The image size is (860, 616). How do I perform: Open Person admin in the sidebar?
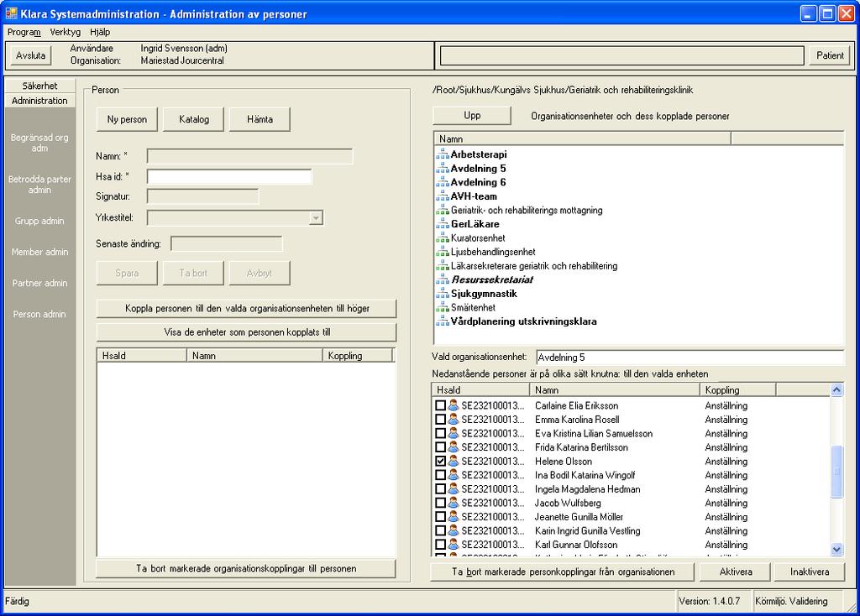pyautogui.click(x=39, y=314)
